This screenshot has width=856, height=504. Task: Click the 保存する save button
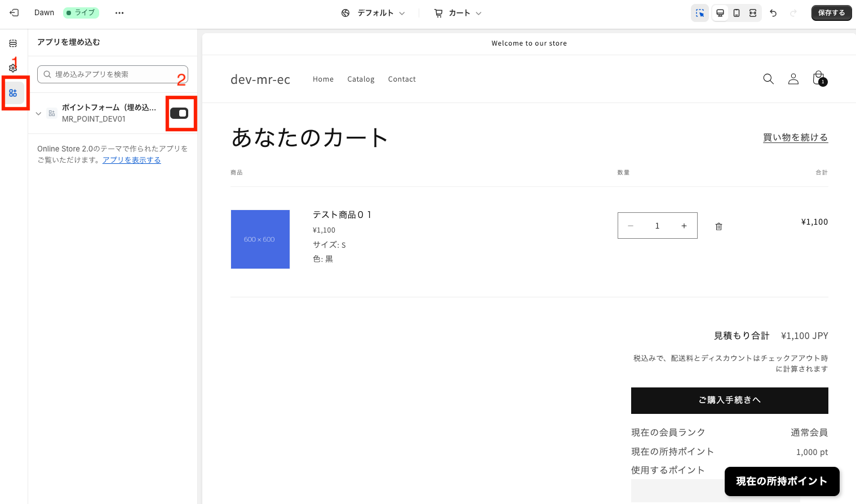click(x=831, y=13)
